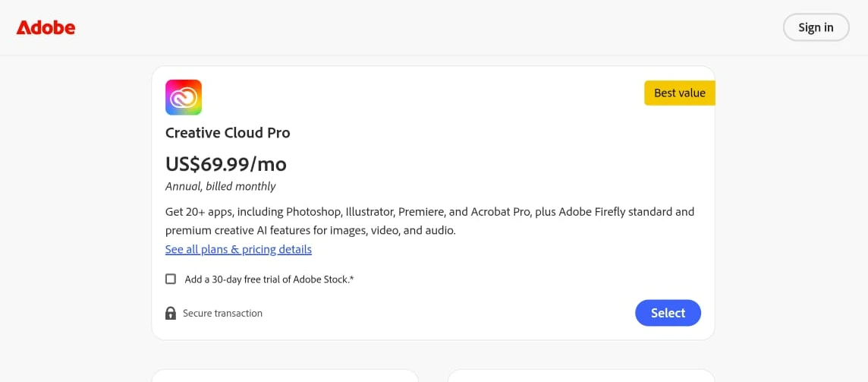Click the padlock icon beside Secure transaction
This screenshot has width=868, height=382.
(171, 313)
